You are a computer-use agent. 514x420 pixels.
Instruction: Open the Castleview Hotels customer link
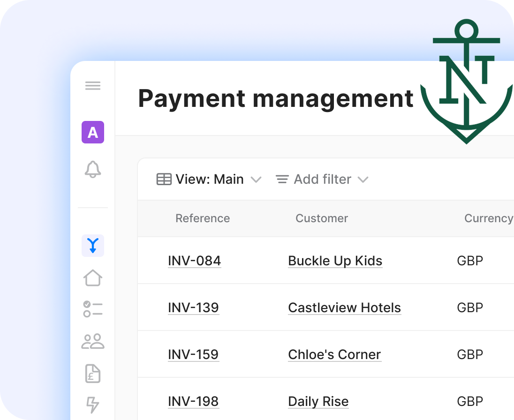[x=344, y=307]
